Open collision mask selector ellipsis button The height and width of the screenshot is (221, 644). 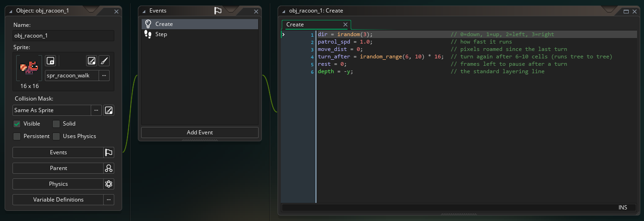click(x=96, y=110)
